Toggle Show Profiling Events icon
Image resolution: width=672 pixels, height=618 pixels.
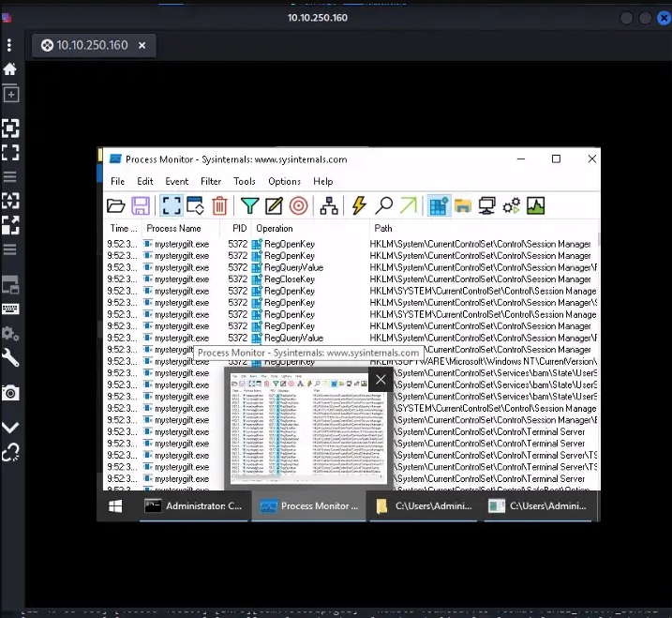536,206
